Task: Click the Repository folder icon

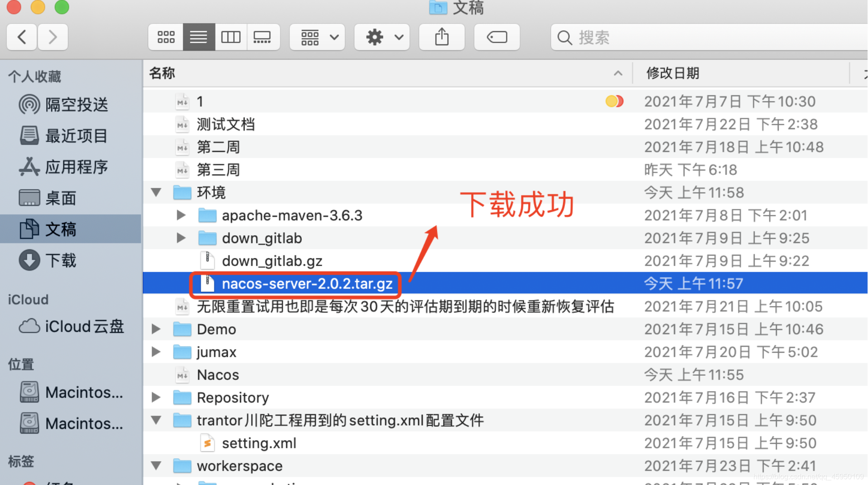Action: tap(182, 398)
